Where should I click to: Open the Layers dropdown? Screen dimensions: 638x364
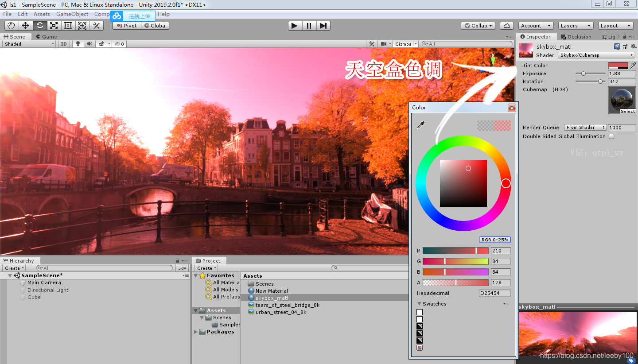pos(575,26)
